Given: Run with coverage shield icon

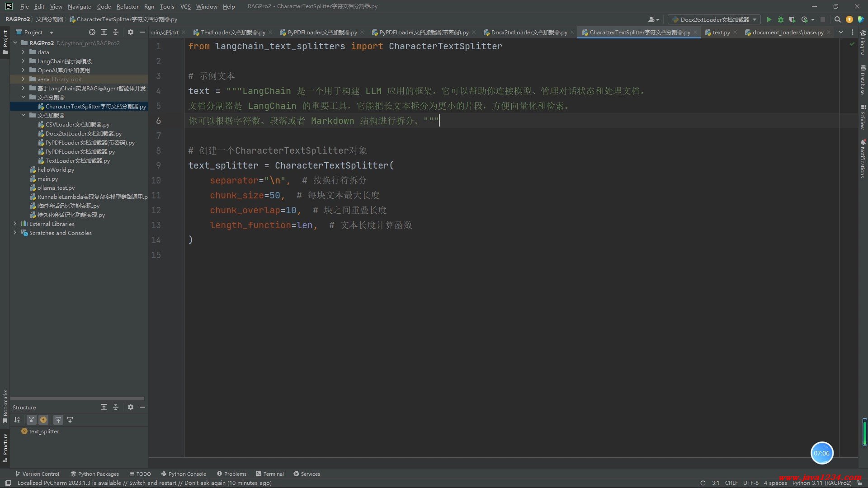Looking at the screenshot, I should (792, 19).
